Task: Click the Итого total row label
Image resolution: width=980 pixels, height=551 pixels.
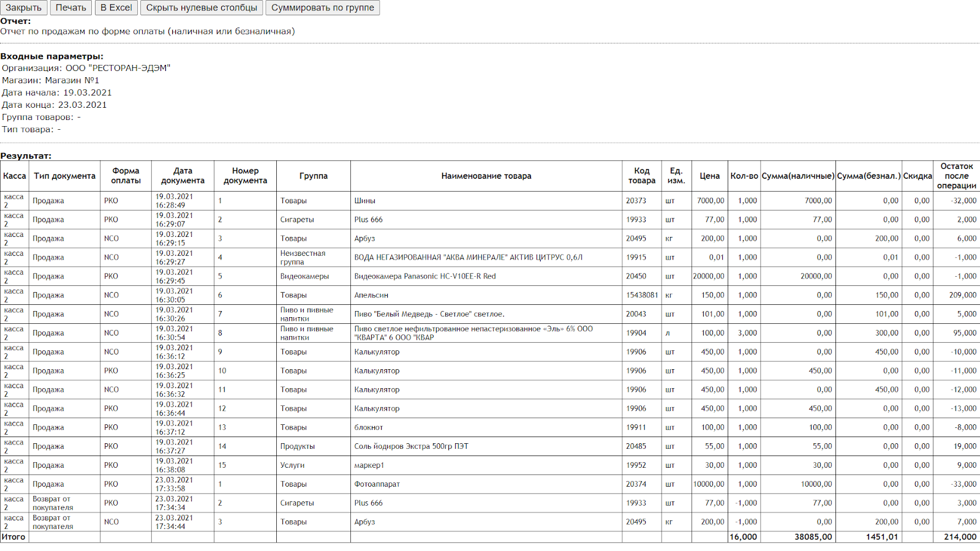Action: click(x=13, y=537)
